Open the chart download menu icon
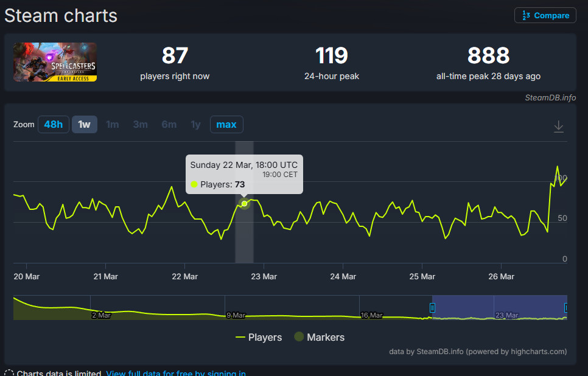This screenshot has height=376, width=588. 559,127
